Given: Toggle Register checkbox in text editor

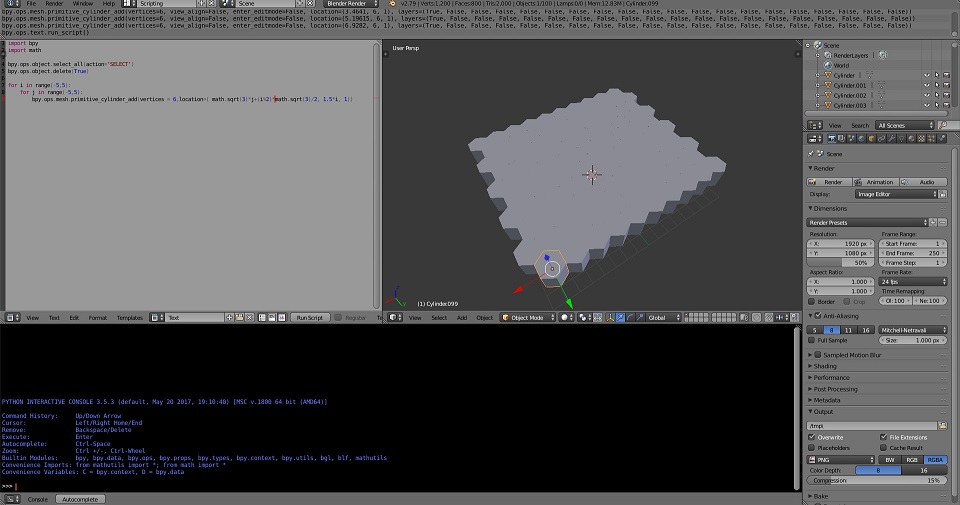Looking at the screenshot, I should click(x=338, y=318).
